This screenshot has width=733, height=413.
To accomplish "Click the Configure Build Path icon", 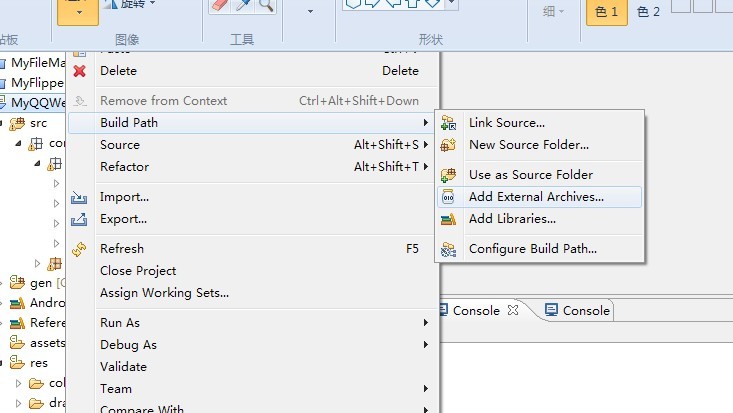I will 448,249.
